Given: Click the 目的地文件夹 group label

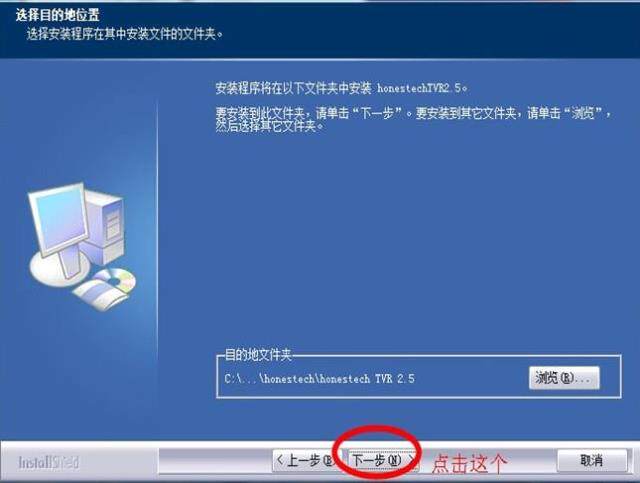Looking at the screenshot, I should tap(258, 355).
